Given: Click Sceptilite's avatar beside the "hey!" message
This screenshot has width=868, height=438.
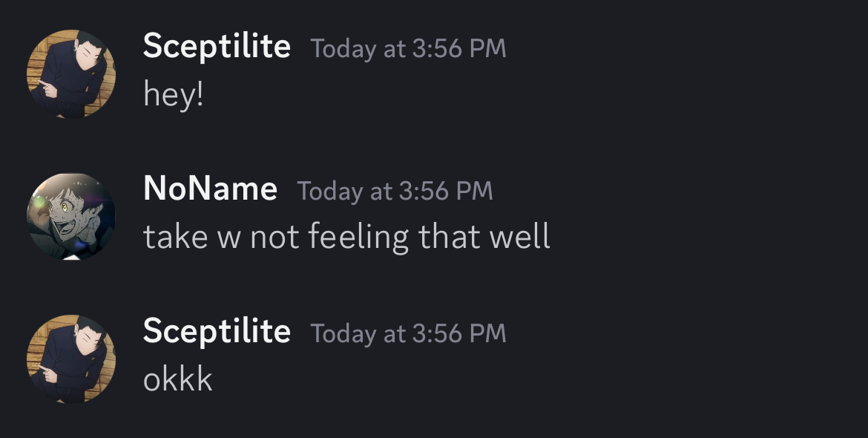Looking at the screenshot, I should 71,74.
